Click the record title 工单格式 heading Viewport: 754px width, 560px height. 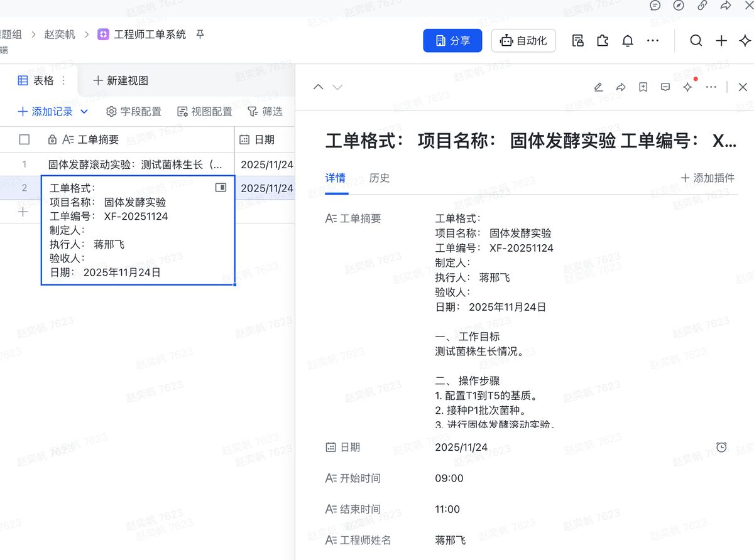[531, 141]
